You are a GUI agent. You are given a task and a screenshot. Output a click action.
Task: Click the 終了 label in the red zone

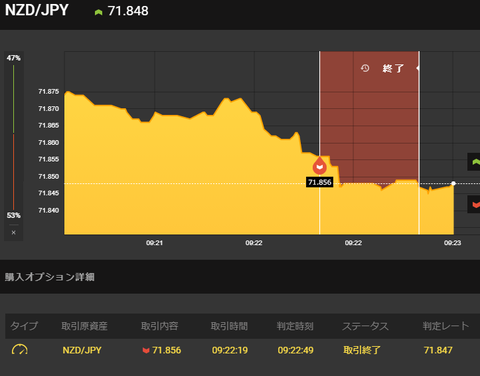393,69
